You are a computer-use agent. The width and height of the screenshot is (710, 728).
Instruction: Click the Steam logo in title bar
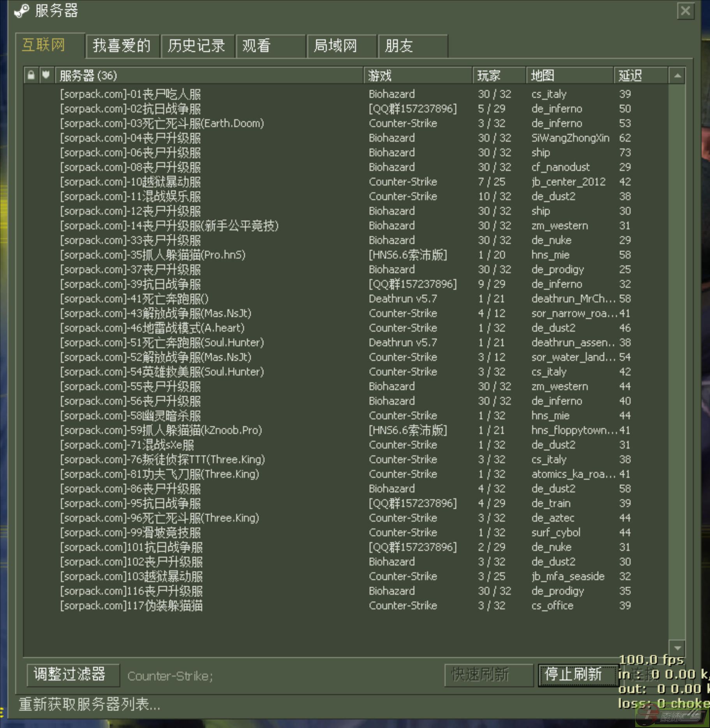[21, 11]
